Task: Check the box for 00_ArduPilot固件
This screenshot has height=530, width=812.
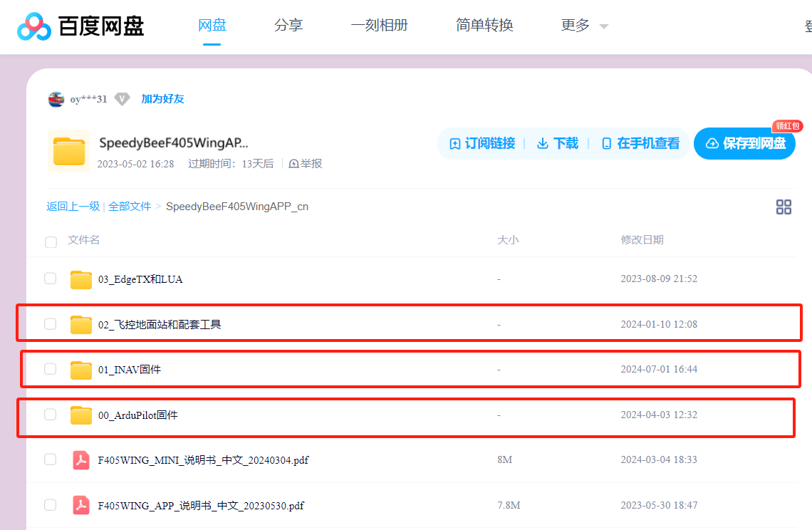Action: coord(51,415)
